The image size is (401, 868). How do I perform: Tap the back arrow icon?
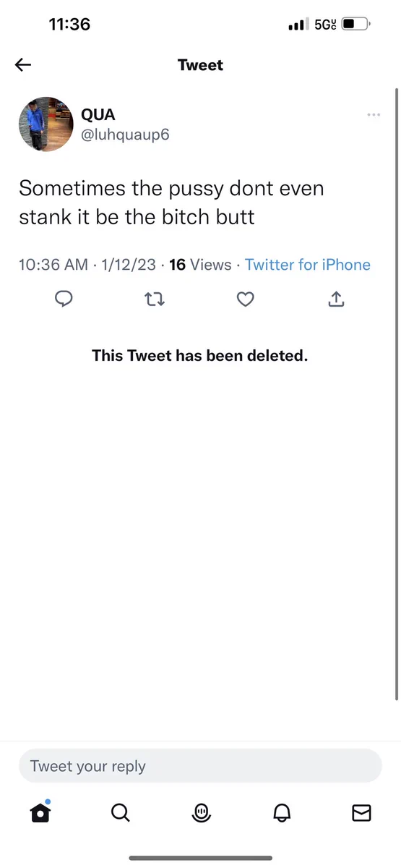[x=23, y=65]
